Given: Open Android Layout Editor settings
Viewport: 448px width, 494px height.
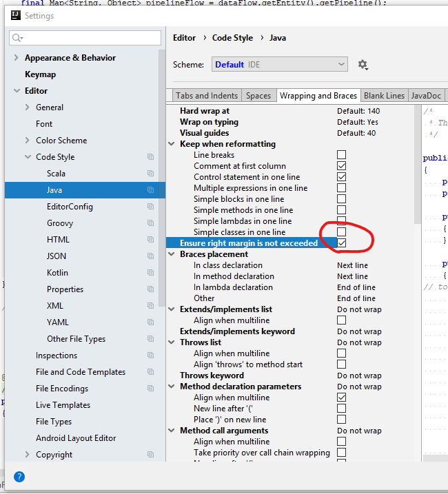Looking at the screenshot, I should pos(76,438).
